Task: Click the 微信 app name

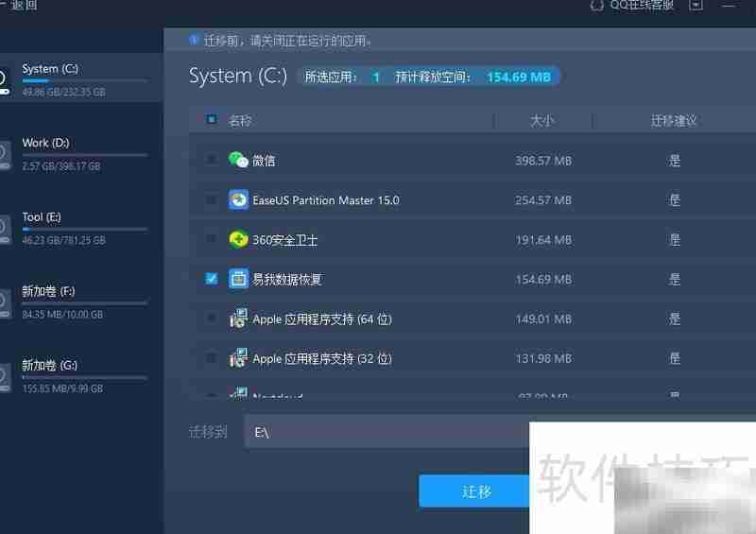Action: (264, 161)
